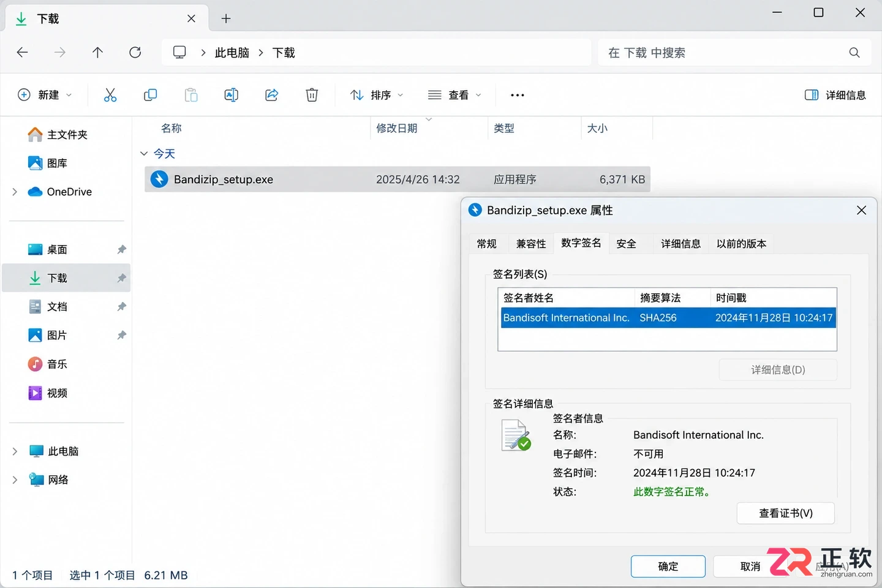Click the 详细信息(D) button
This screenshot has height=588, width=882.
pyautogui.click(x=778, y=370)
